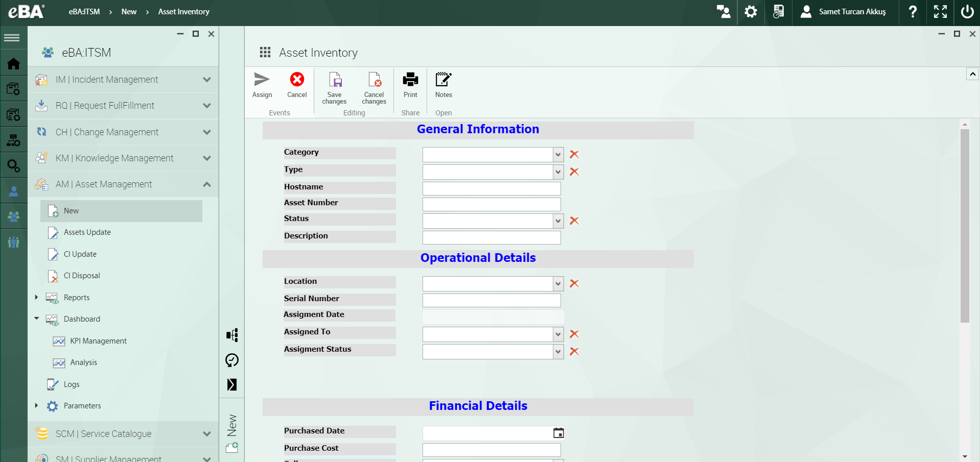Open the Status dropdown

click(x=558, y=221)
